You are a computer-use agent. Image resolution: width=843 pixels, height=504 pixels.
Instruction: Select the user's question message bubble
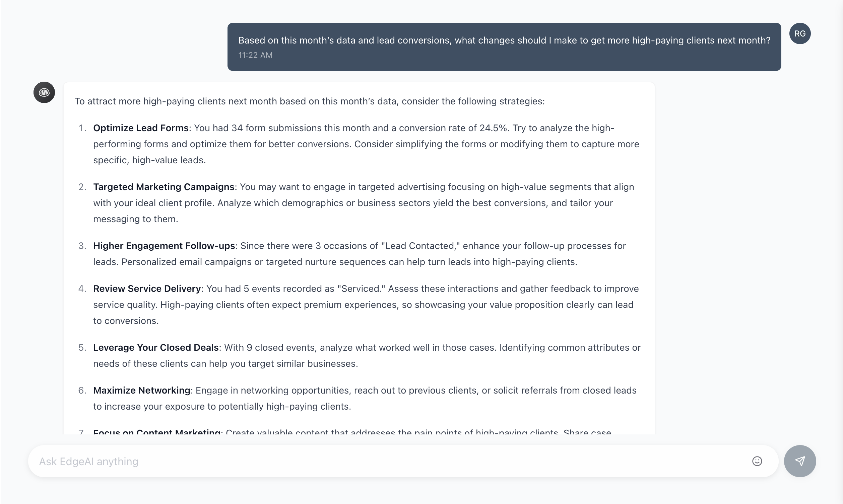(x=505, y=47)
